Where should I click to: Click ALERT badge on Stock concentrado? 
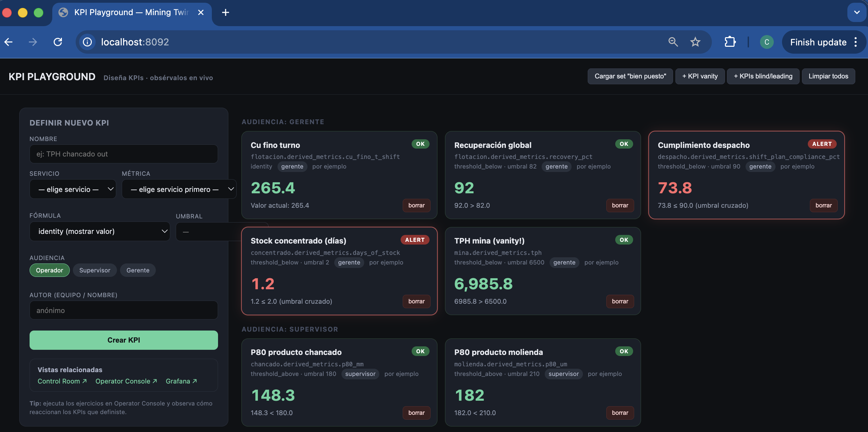415,240
